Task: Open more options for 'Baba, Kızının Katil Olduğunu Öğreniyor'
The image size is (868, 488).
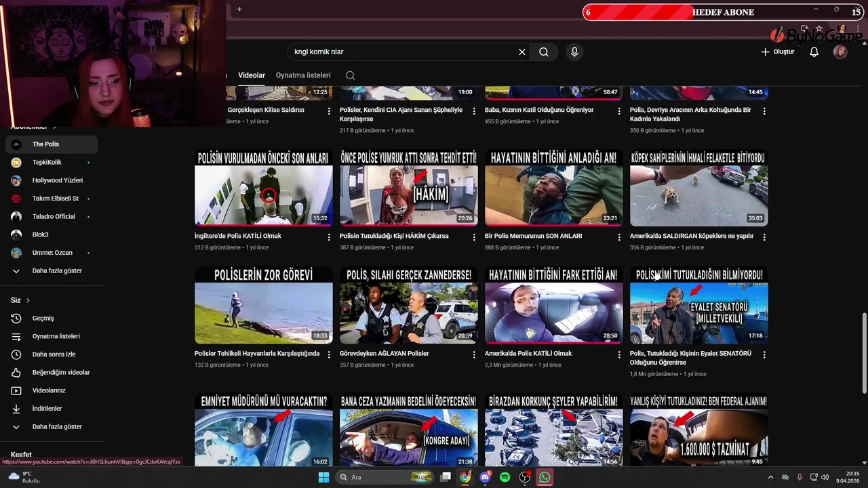Action: tap(619, 111)
